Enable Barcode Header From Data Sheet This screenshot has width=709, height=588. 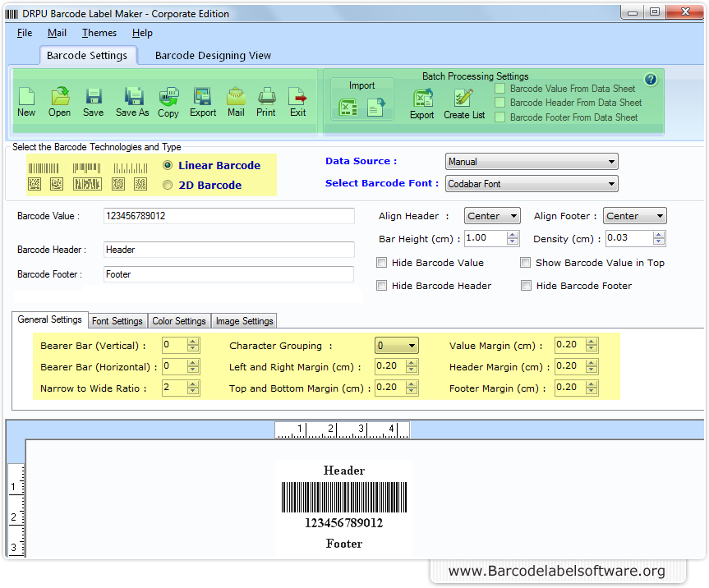pyautogui.click(x=500, y=103)
